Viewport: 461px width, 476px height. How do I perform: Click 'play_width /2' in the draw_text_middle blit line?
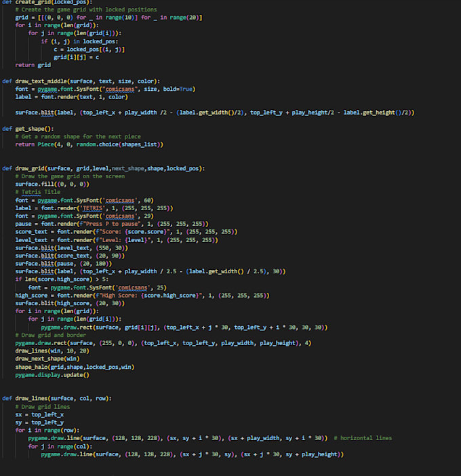pos(145,113)
